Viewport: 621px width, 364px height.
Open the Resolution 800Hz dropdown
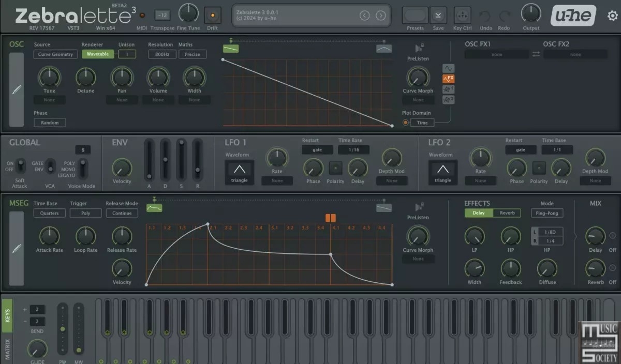pos(162,54)
